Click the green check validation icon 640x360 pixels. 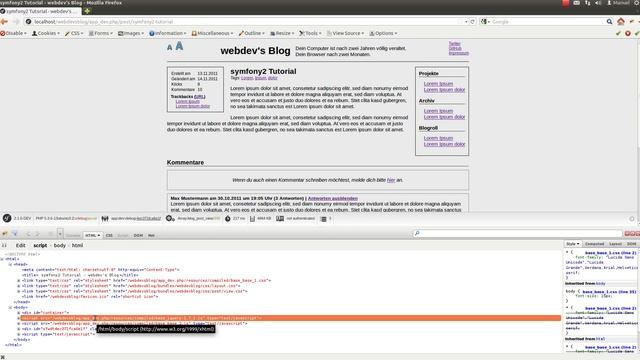(618, 33)
